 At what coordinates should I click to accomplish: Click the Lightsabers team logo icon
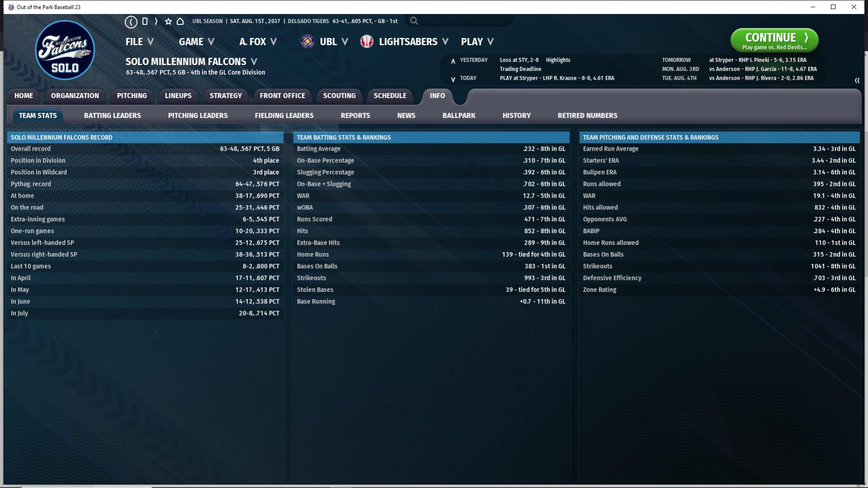point(367,42)
